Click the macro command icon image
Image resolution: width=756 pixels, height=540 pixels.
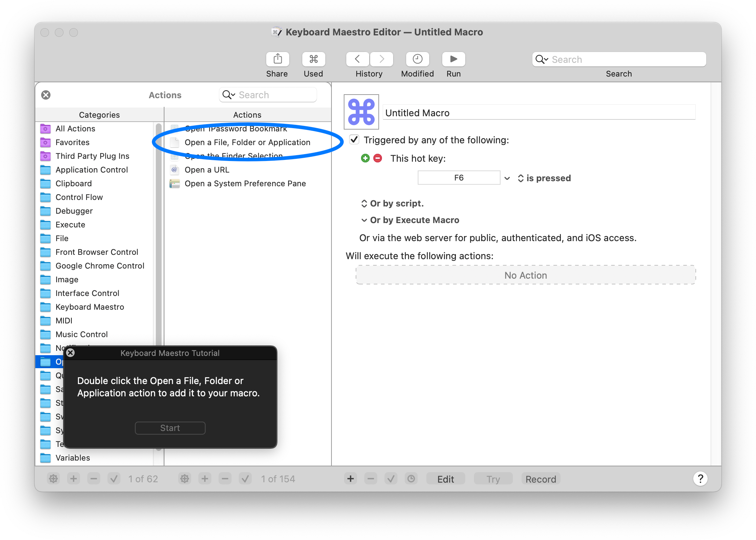361,112
